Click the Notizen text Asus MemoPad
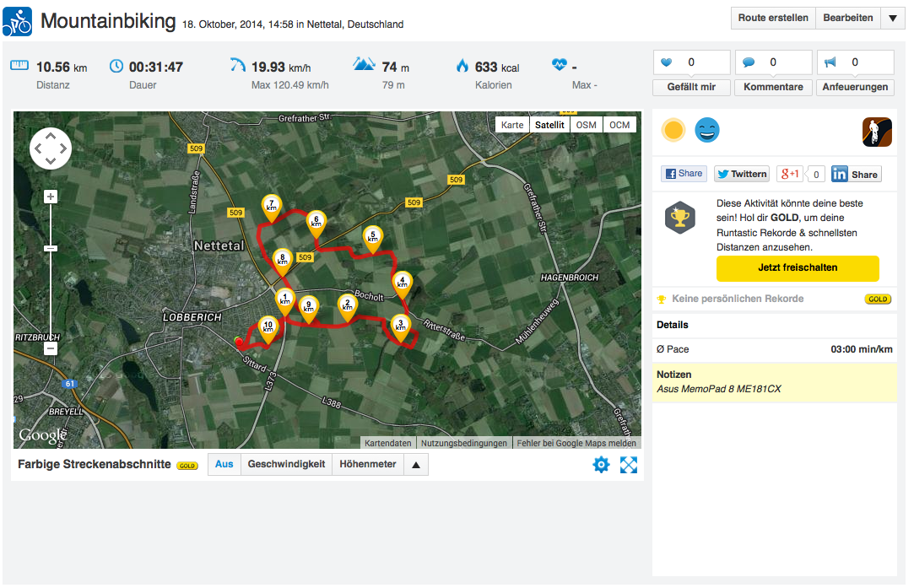Viewport: 914px width, 588px height. pos(719,389)
